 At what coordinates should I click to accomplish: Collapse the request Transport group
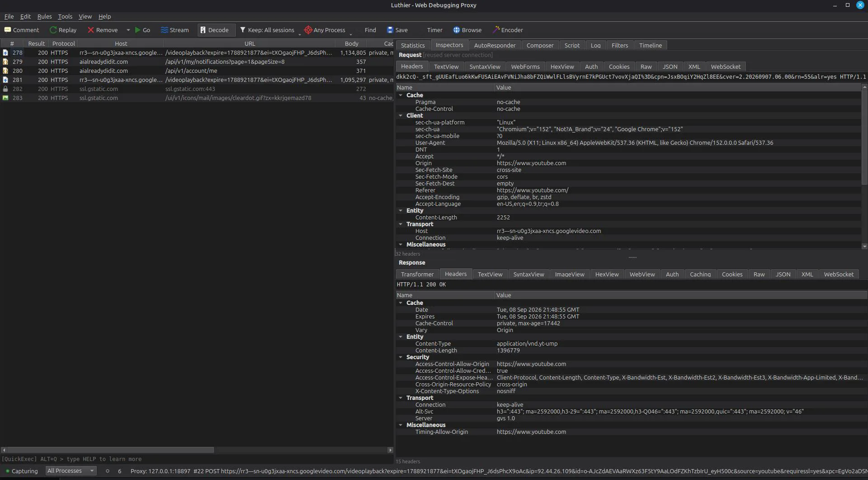[401, 224]
